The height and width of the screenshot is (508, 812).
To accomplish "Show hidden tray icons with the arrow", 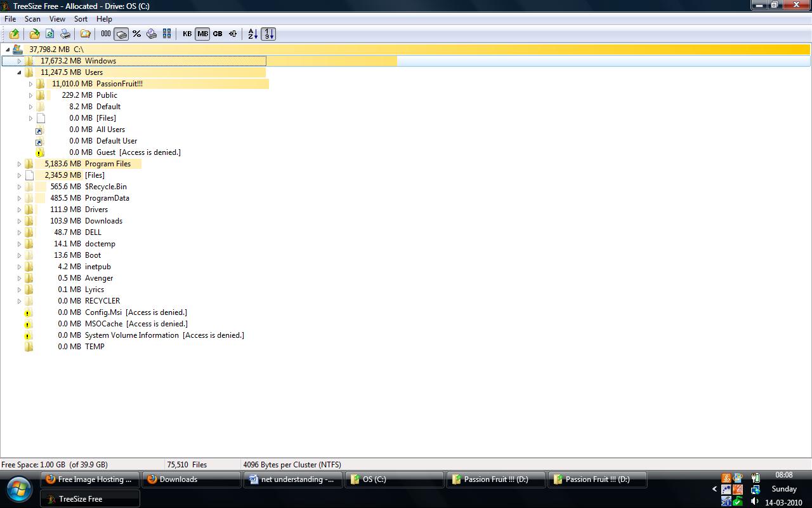I will point(714,489).
